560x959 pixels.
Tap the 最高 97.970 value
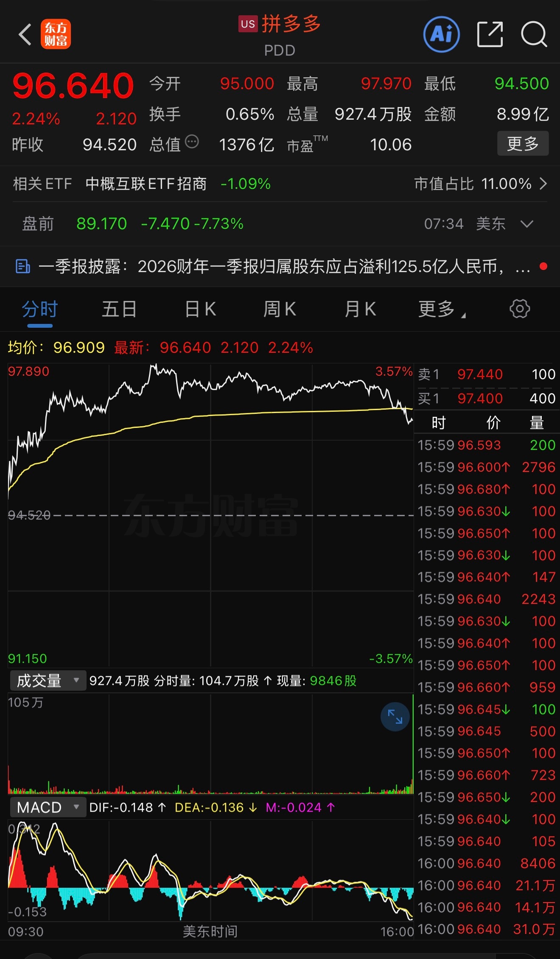(386, 84)
